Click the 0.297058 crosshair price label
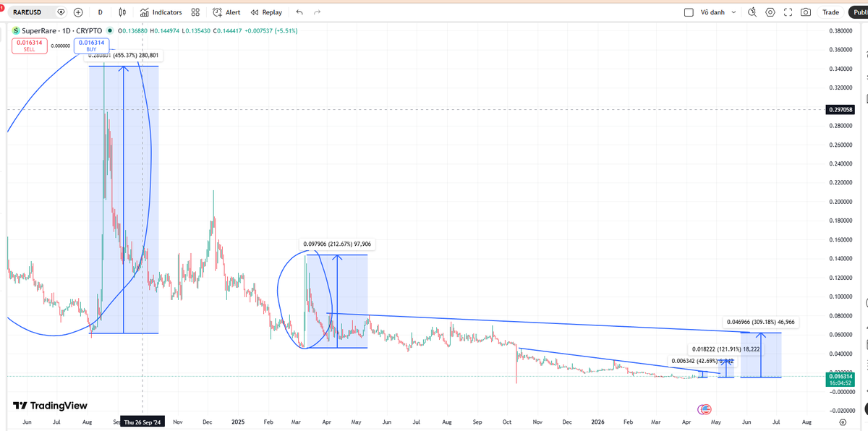Viewport: 868px width, 431px height. click(x=839, y=110)
